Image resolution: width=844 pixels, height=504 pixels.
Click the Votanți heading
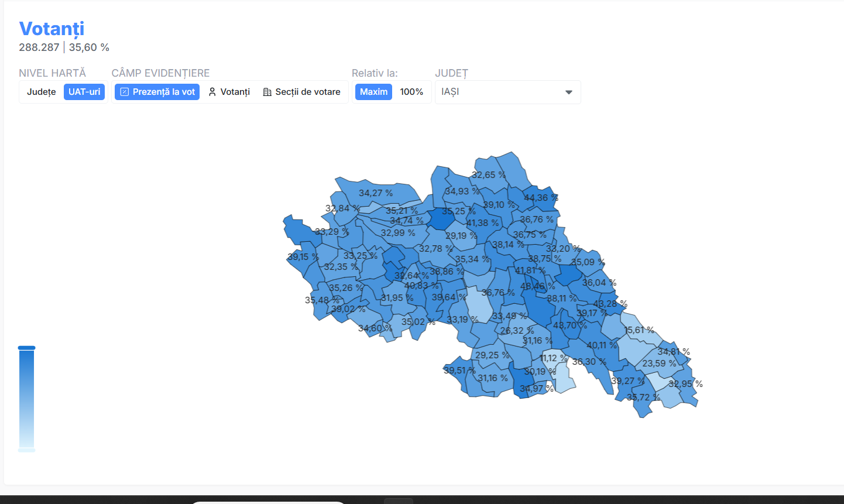pyautogui.click(x=52, y=29)
